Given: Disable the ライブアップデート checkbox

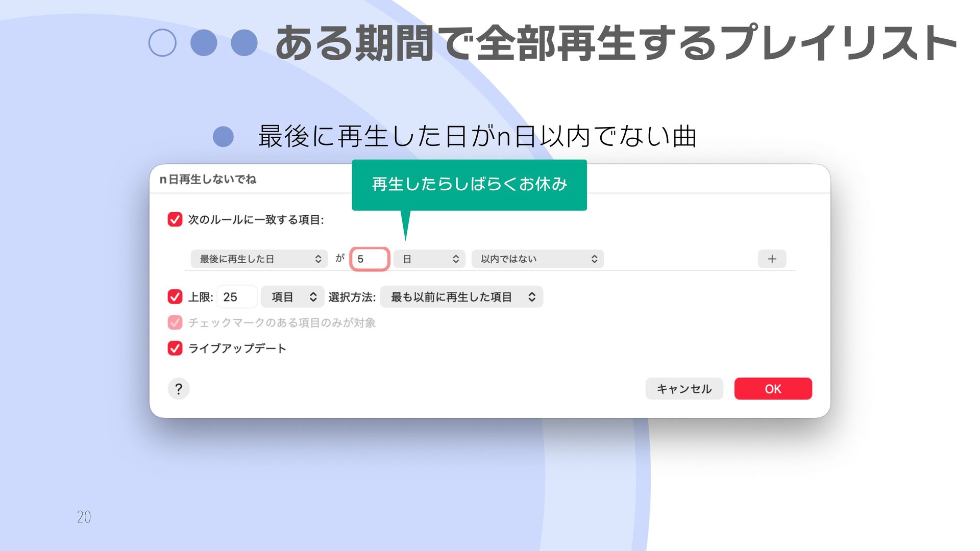Looking at the screenshot, I should pyautogui.click(x=175, y=348).
